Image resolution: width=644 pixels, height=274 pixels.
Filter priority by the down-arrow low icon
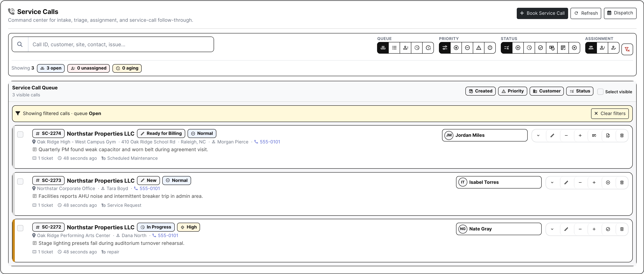click(x=456, y=48)
